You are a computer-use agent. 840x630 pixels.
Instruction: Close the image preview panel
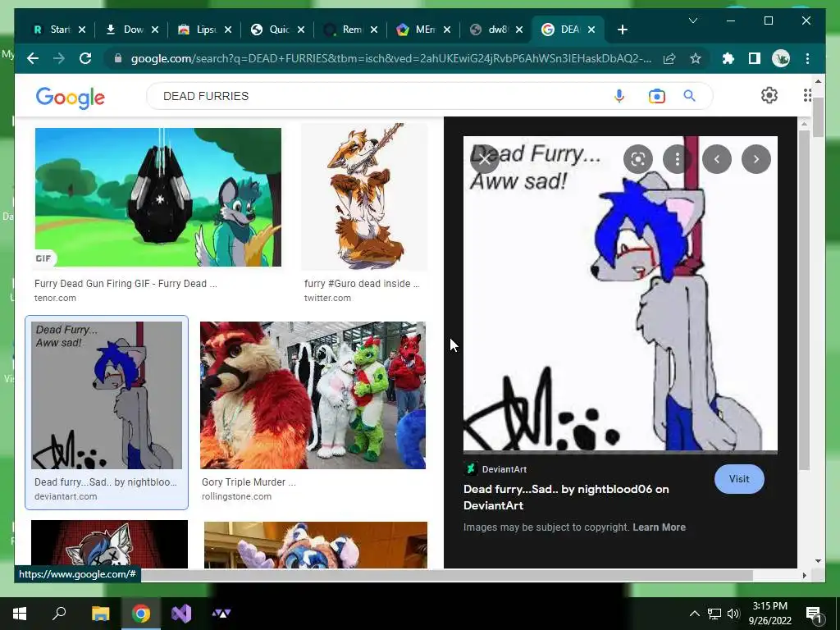[484, 159]
